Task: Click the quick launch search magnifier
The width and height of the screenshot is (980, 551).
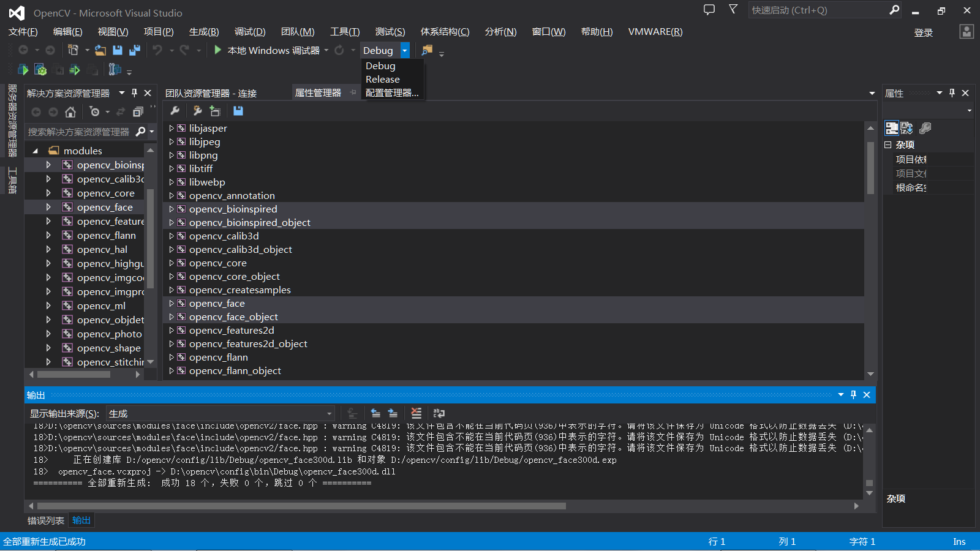Action: pyautogui.click(x=894, y=10)
